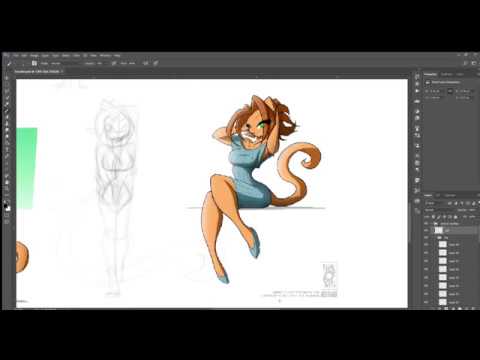Close the open document tab
480x360 pixels.
[62, 71]
